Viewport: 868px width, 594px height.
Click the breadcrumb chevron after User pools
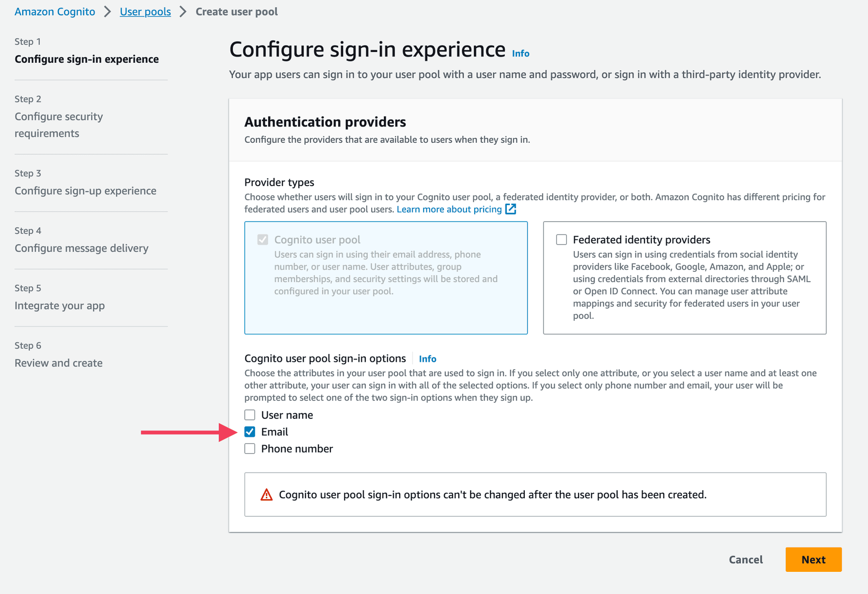(x=183, y=12)
